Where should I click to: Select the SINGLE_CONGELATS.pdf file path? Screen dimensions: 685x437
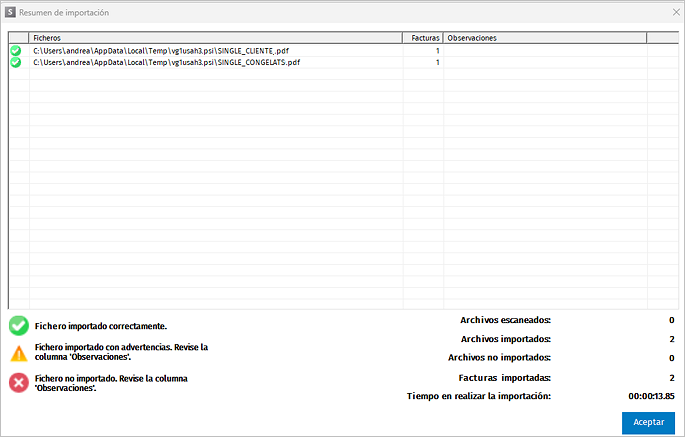coord(166,62)
